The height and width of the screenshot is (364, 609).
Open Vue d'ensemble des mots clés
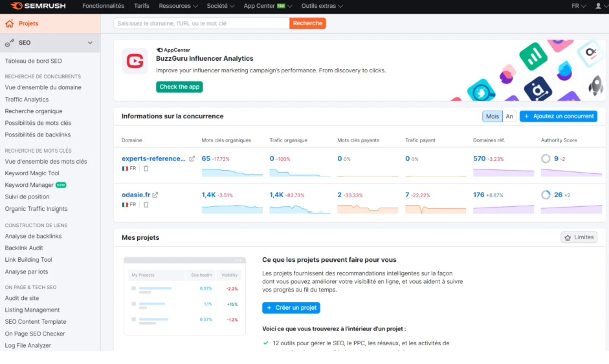tap(46, 162)
